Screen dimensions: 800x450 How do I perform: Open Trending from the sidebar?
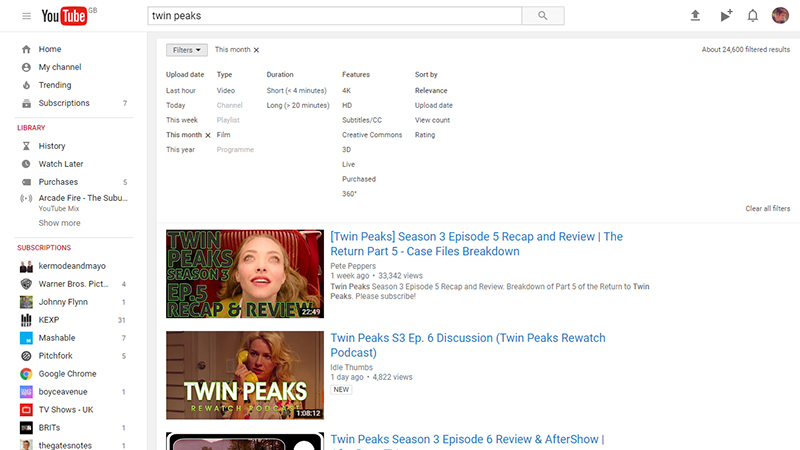[55, 85]
